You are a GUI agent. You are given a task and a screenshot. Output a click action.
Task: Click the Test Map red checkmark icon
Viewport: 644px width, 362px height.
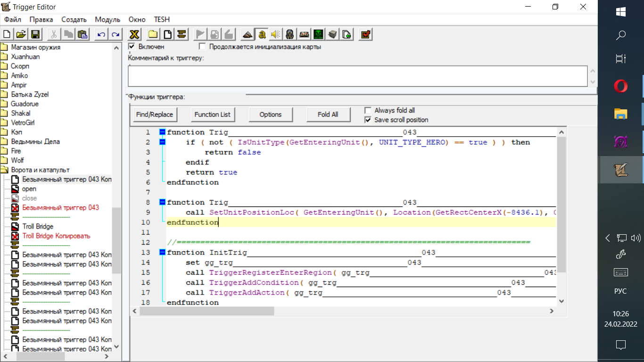365,34
